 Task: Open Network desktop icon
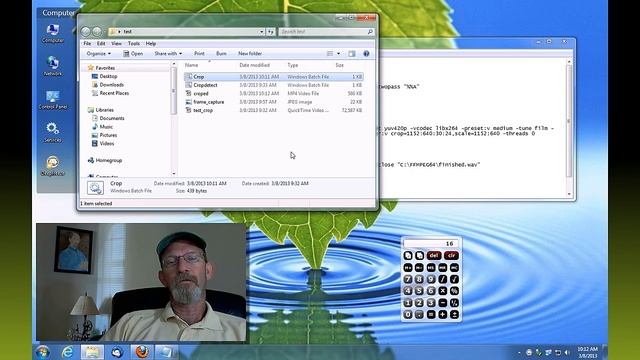pyautogui.click(x=53, y=66)
